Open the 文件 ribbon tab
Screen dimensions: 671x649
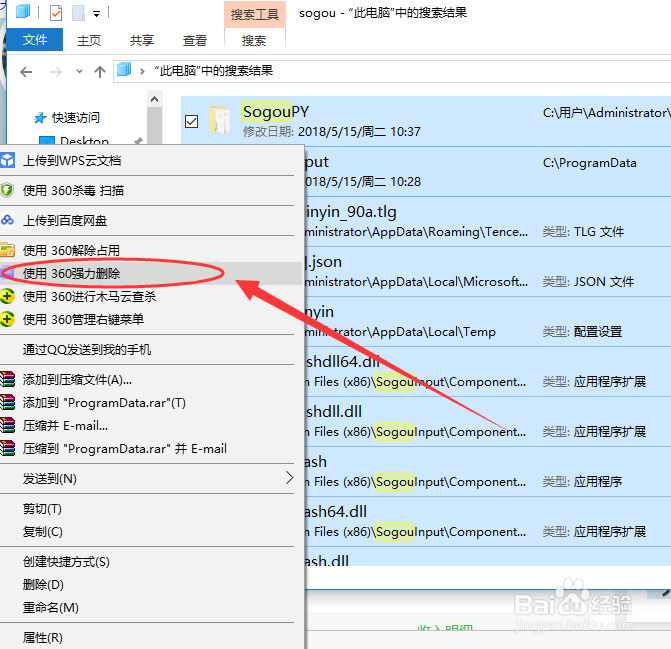[x=35, y=40]
